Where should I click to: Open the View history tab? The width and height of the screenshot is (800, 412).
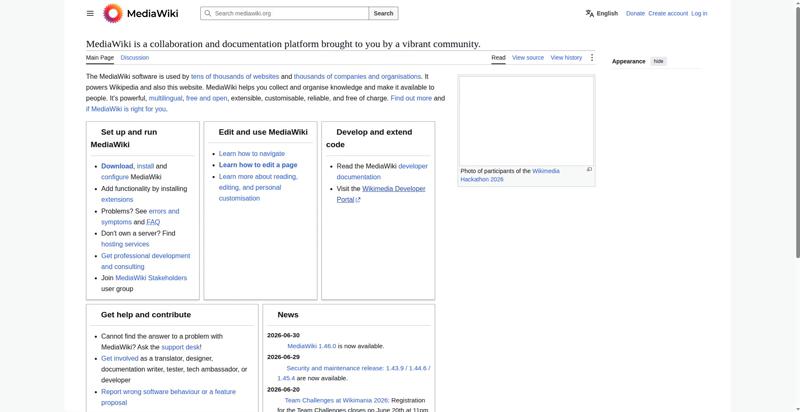point(566,58)
